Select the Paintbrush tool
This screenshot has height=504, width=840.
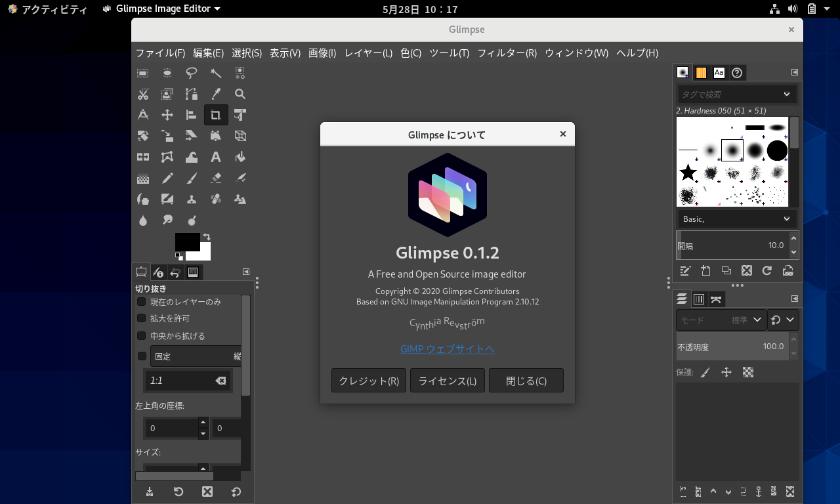(192, 178)
